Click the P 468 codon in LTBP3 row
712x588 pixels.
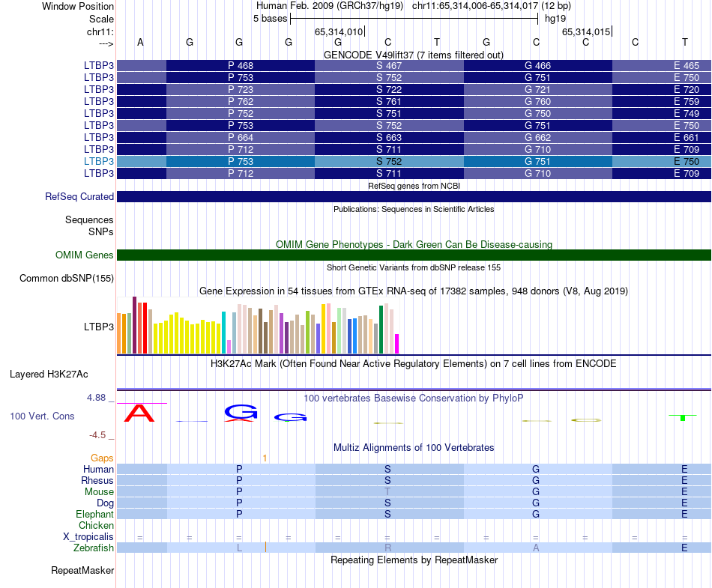241,65
